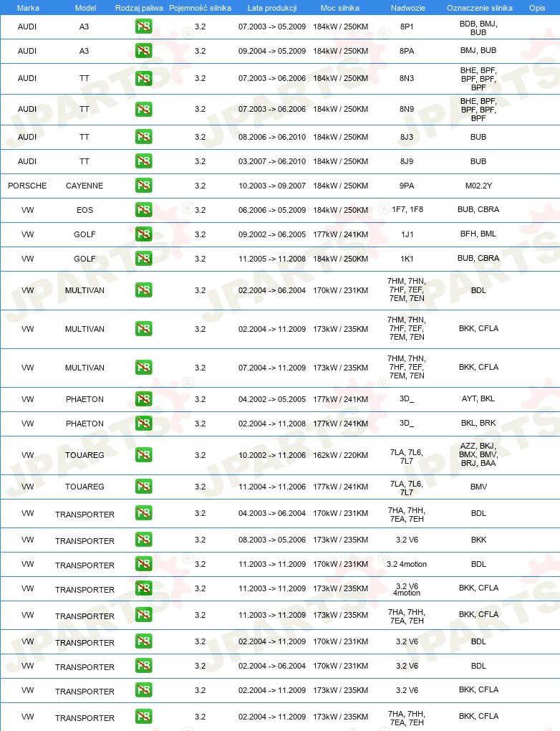560x731 pixels.
Task: Click engine code BKL, BRK
Action: pyautogui.click(x=478, y=423)
